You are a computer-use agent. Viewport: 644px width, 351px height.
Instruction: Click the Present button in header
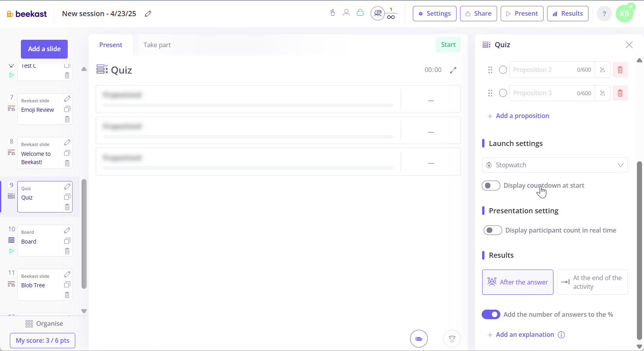coord(522,14)
